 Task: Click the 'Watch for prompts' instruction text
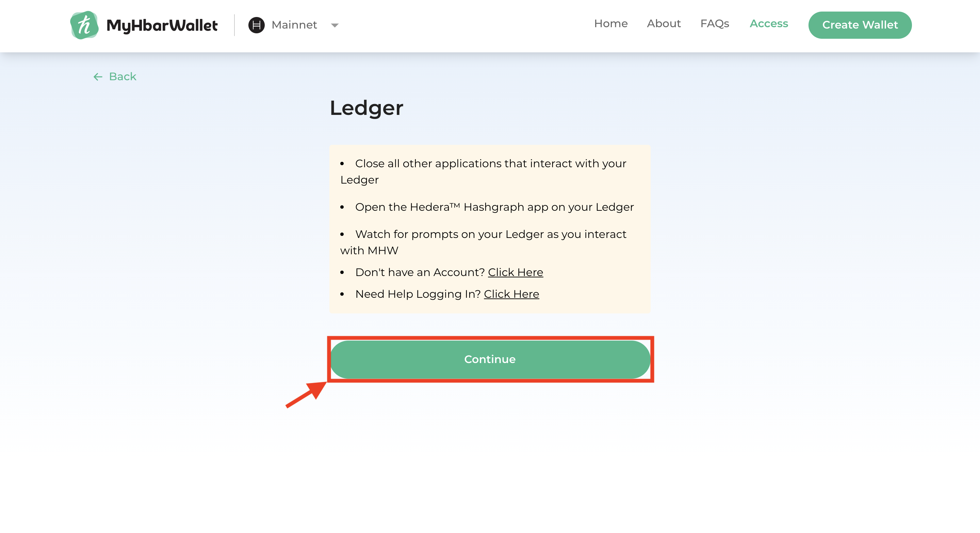490,235
